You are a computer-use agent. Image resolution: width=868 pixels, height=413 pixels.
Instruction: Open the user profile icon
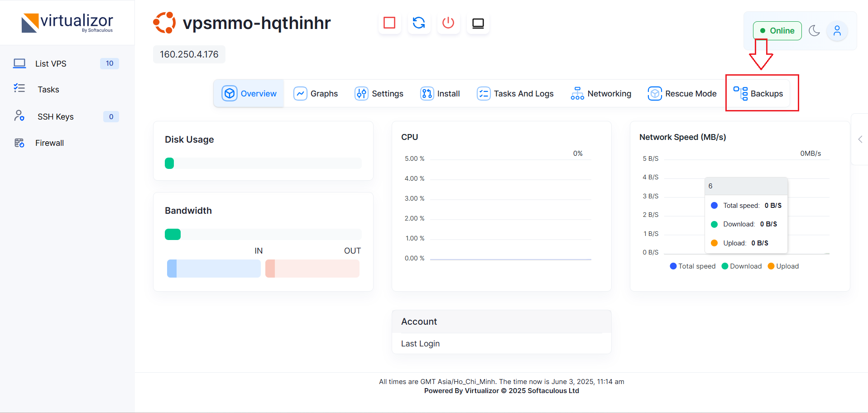pyautogui.click(x=837, y=31)
